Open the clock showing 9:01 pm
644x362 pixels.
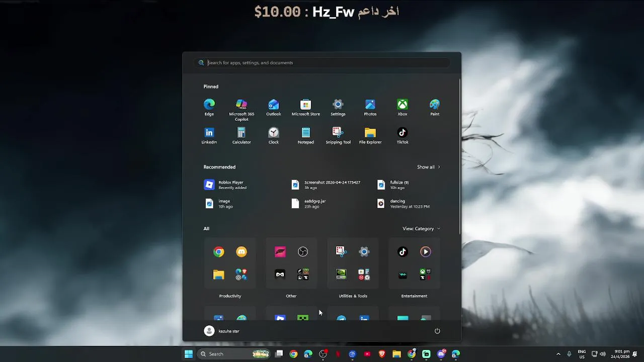click(620, 354)
